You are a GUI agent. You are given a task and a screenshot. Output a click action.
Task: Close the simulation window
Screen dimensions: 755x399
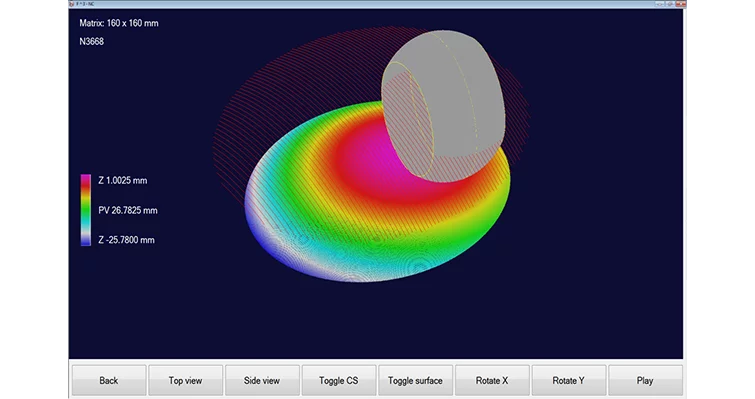pos(680,4)
